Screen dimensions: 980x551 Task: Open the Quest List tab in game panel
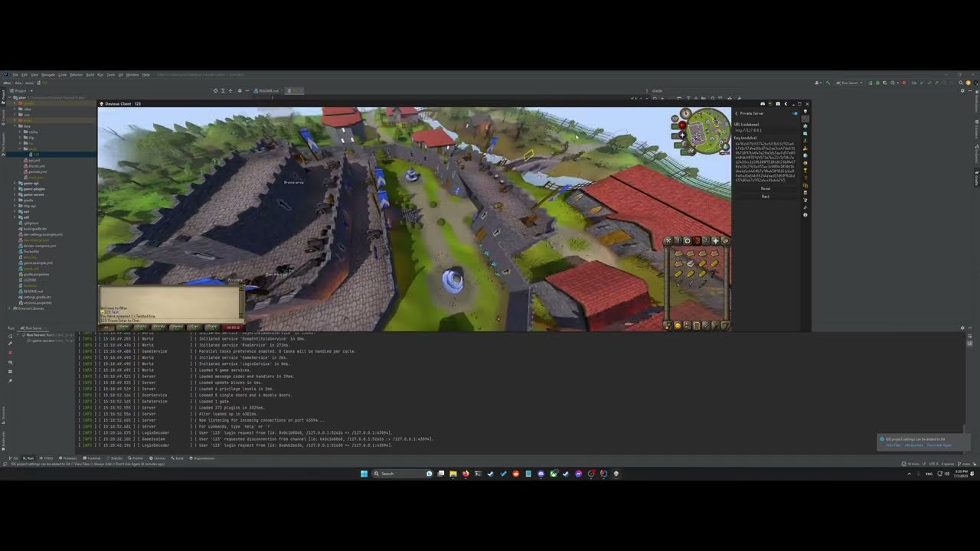(688, 241)
